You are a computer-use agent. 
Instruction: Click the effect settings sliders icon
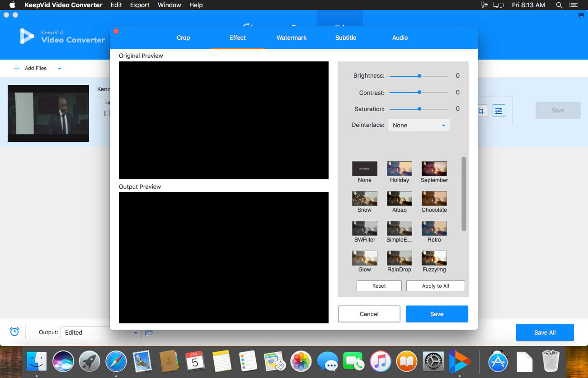point(499,111)
